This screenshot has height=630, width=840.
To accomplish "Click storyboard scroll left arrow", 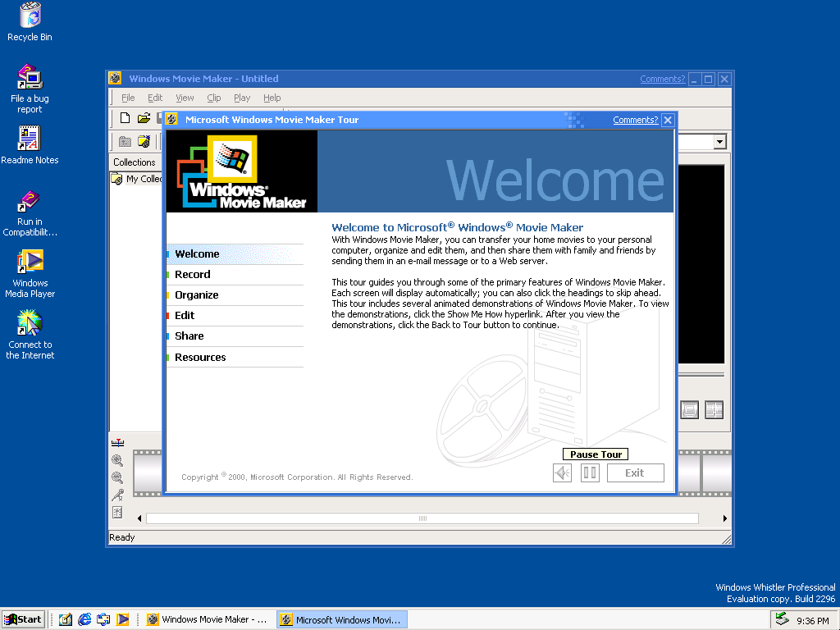I will 139,518.
